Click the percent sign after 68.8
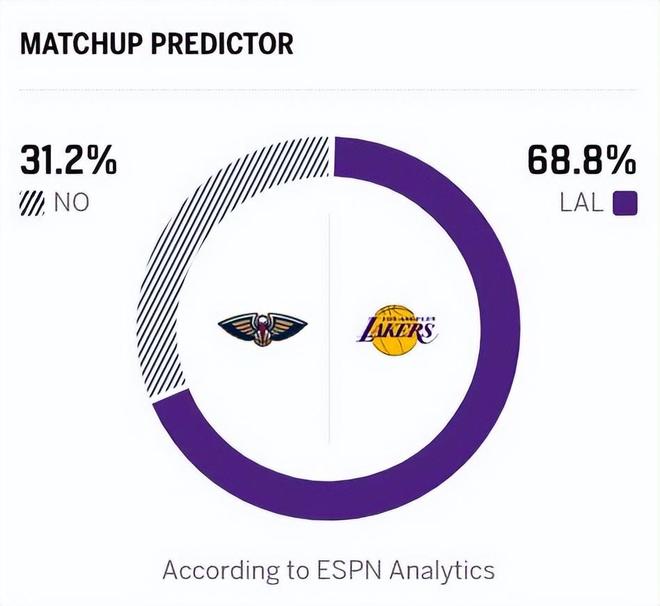The image size is (660, 606). coord(620,161)
